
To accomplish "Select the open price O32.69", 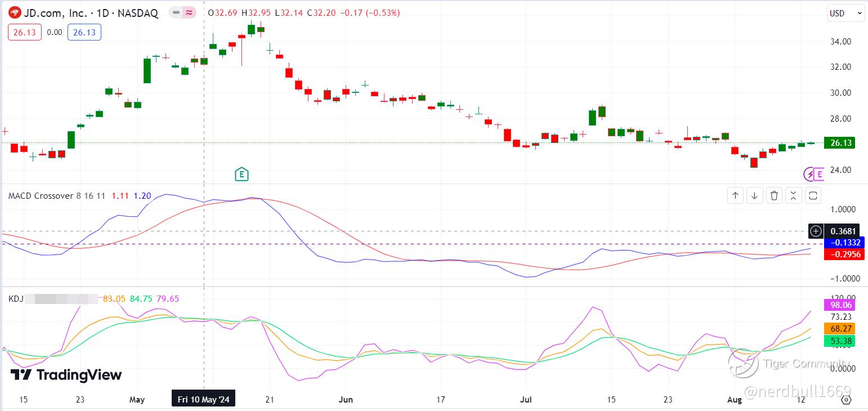I will [223, 13].
